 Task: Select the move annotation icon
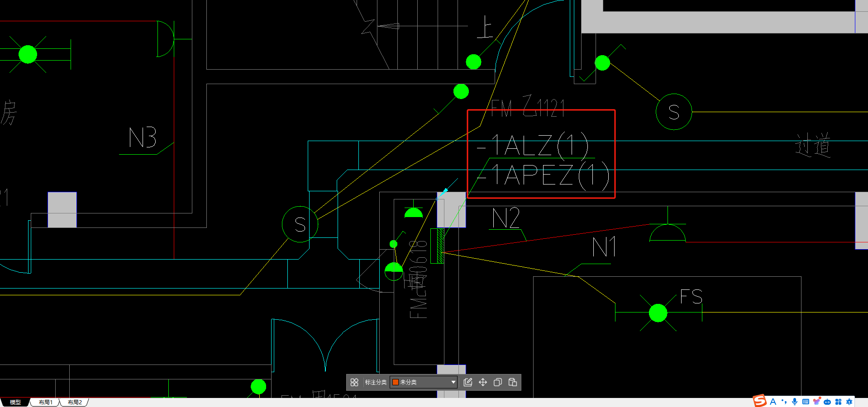[483, 382]
